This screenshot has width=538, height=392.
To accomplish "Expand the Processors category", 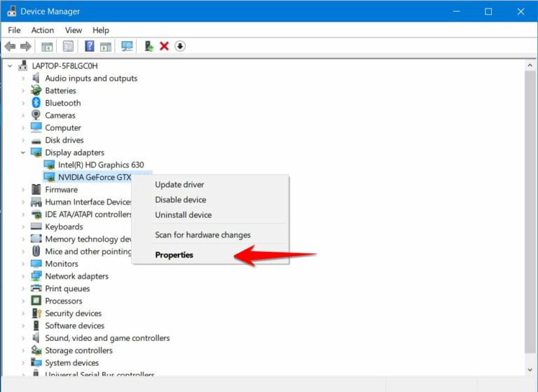I will click(23, 301).
